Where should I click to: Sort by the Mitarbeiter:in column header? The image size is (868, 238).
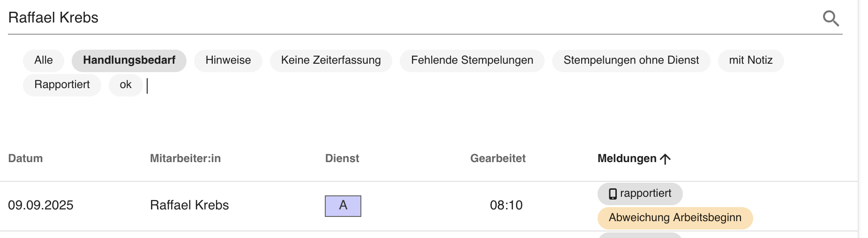click(x=185, y=158)
